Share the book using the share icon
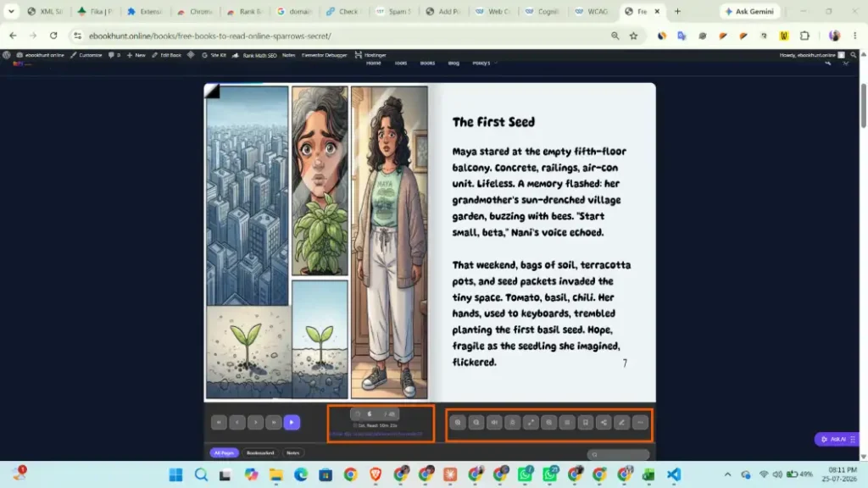Image resolution: width=868 pixels, height=488 pixels. (x=604, y=422)
